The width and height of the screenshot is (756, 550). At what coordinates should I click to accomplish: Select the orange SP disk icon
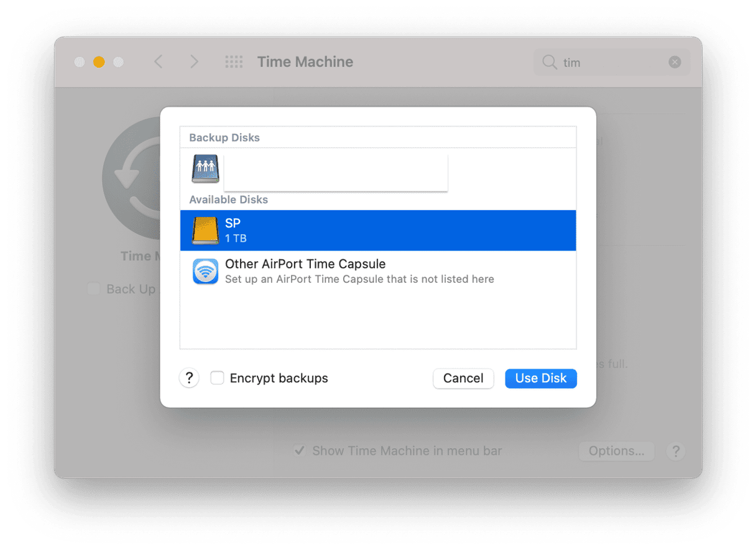(x=205, y=231)
